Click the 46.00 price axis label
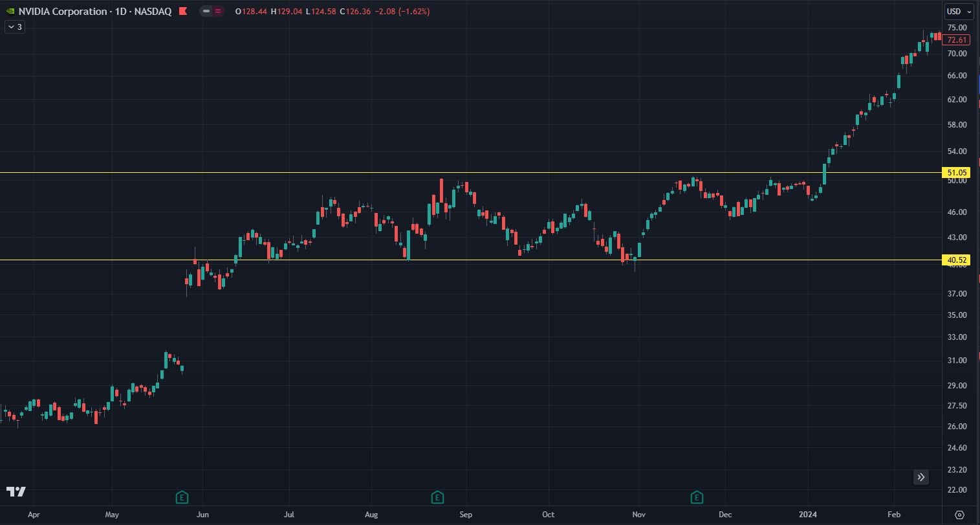Screen dimensions: 980x525 (957, 212)
